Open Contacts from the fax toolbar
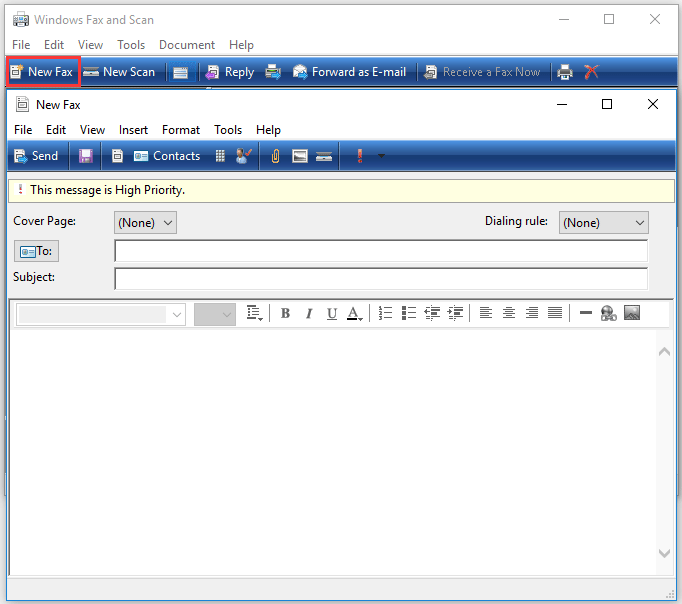 (167, 156)
